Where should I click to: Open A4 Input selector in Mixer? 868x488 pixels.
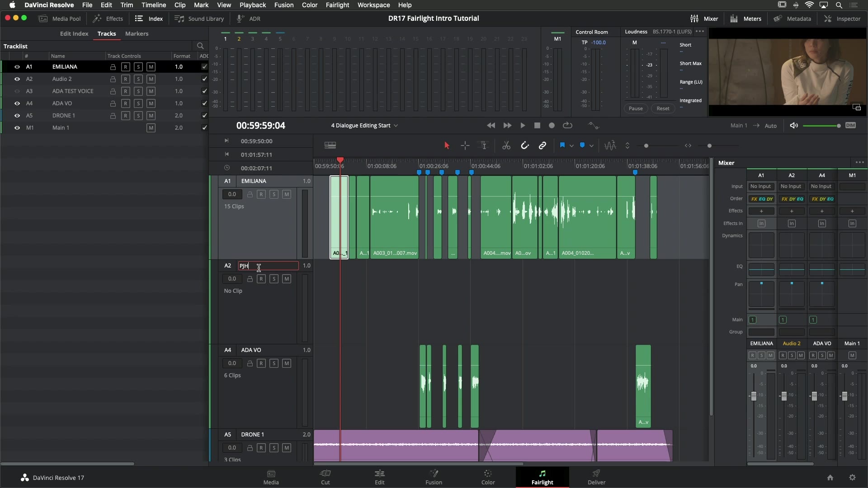point(821,187)
